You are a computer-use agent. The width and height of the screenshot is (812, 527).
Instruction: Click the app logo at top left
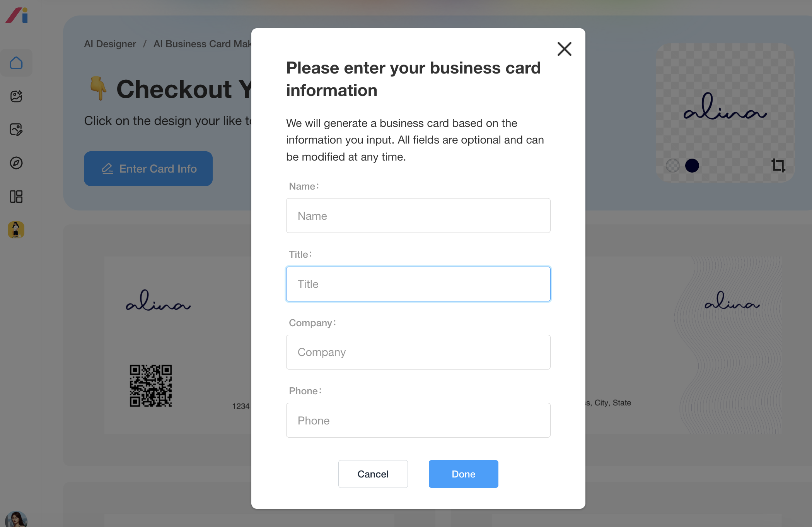pyautogui.click(x=17, y=15)
